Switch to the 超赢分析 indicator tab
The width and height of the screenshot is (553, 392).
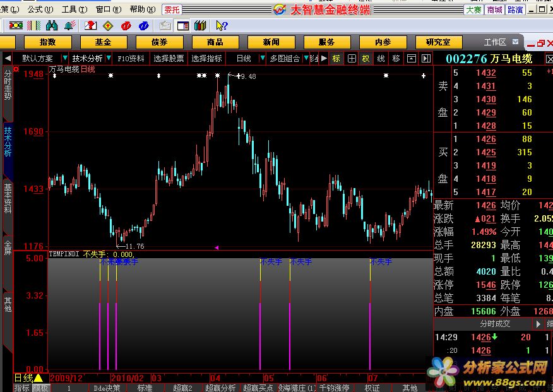[x=220, y=388]
